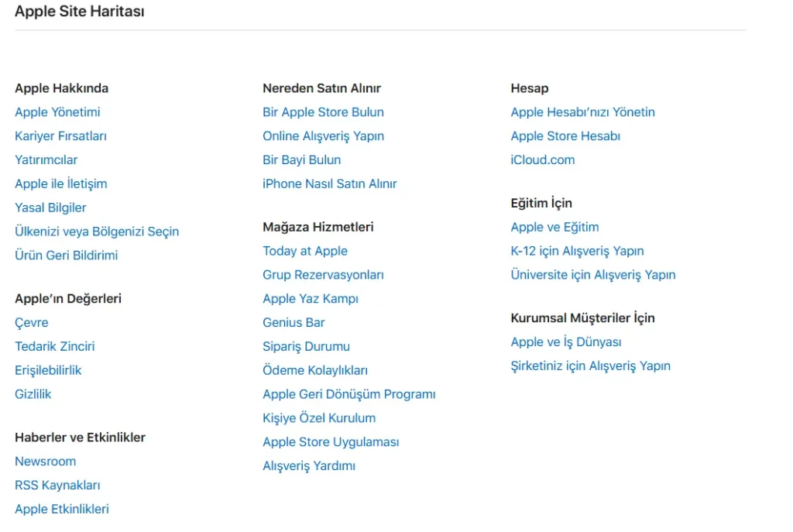The width and height of the screenshot is (793, 532).
Task: Click the Hesap section heading
Action: [x=530, y=88]
